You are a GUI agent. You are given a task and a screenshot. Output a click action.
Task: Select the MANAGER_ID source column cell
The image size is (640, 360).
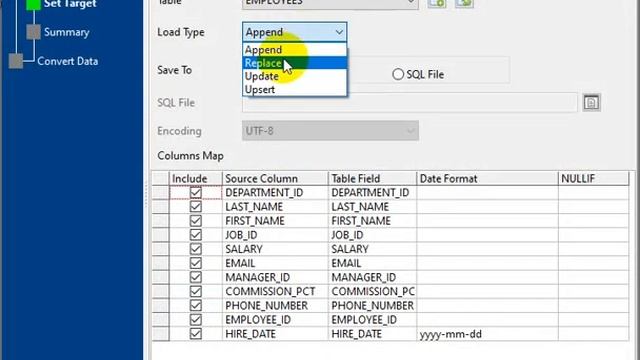[x=275, y=277]
